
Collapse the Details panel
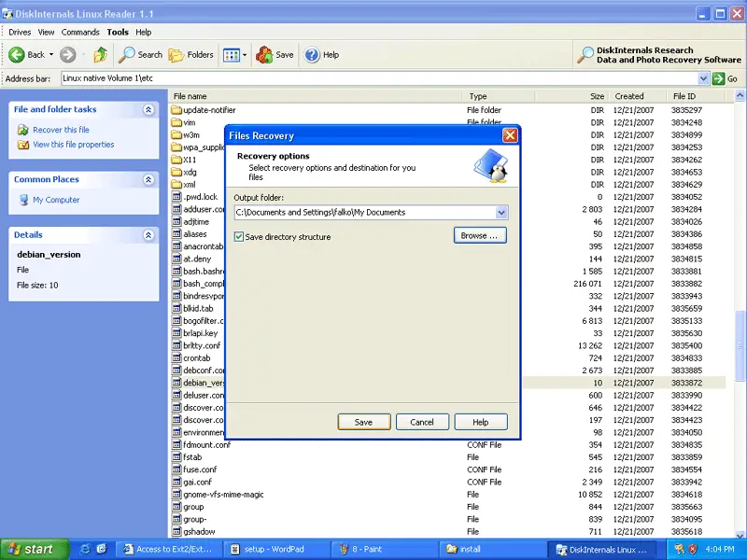(148, 235)
